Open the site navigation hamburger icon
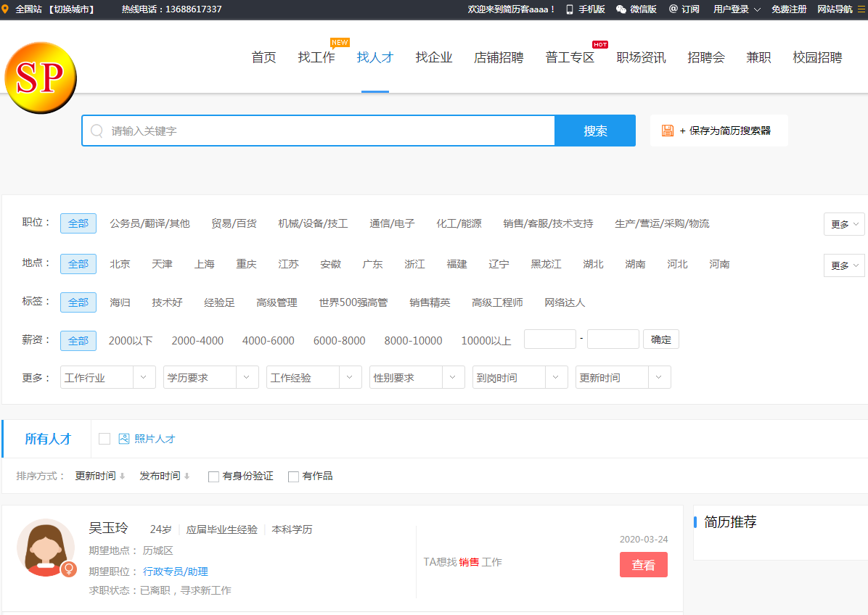Viewport: 868px width, 615px height. 861,9
